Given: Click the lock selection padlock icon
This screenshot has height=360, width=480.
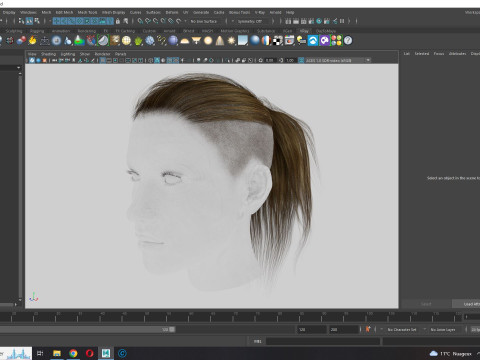Looking at the screenshot, I should click(118, 21).
